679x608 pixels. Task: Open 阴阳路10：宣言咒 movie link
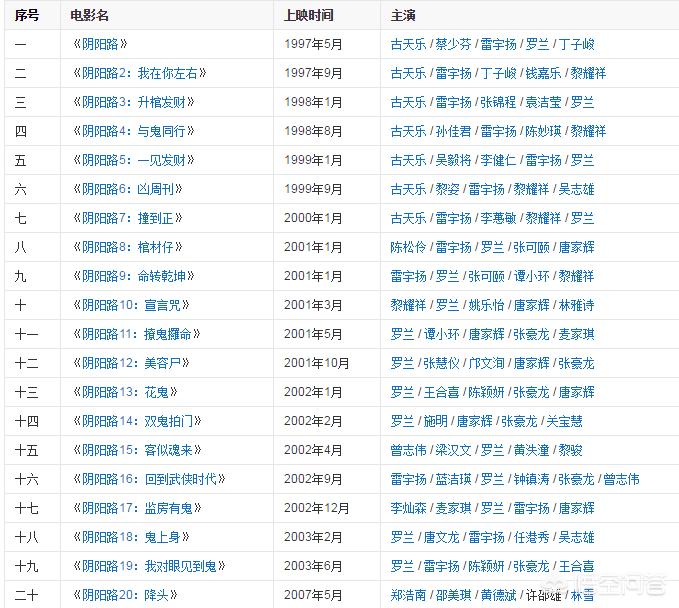(x=131, y=305)
